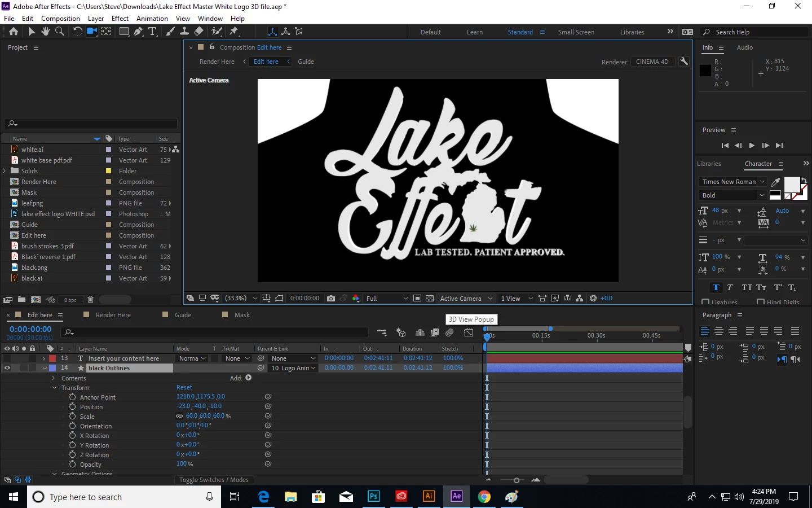Enable World Axis Mode
The image size is (812, 508).
click(286, 32)
